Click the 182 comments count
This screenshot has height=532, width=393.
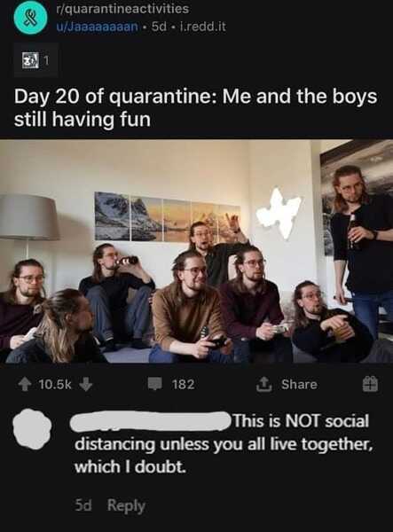coord(184,385)
